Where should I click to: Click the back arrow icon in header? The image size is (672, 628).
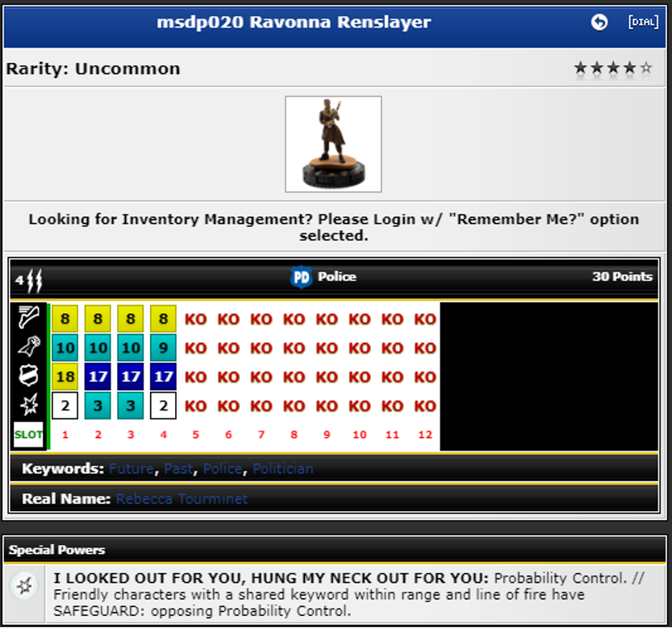click(x=599, y=22)
